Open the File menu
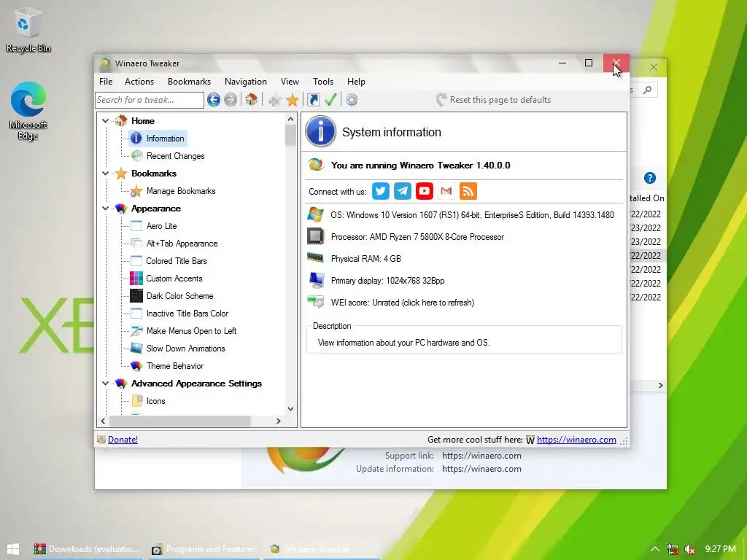Viewport: 747px width, 560px height. pos(106,82)
